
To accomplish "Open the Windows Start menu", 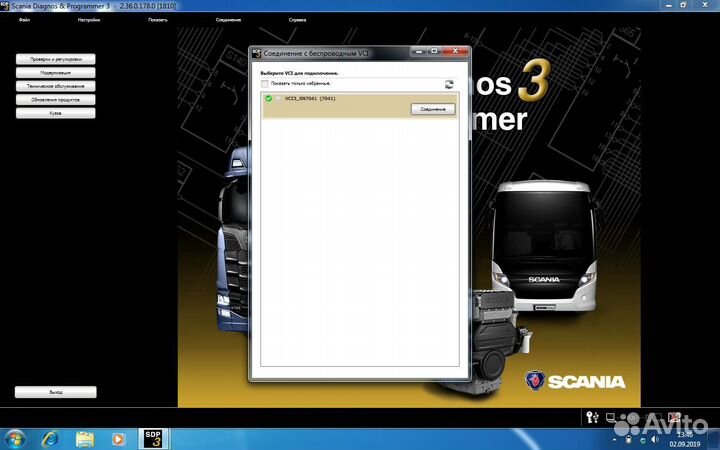I will [15, 439].
